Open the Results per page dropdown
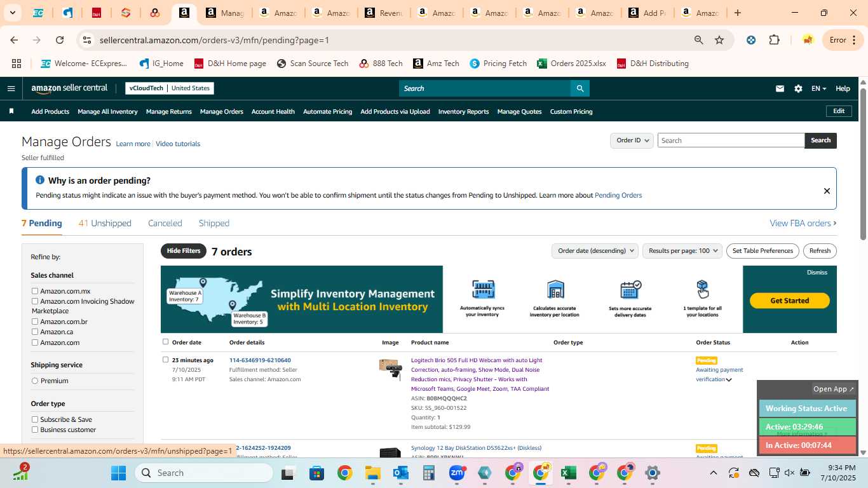The image size is (868, 488). pos(682,251)
